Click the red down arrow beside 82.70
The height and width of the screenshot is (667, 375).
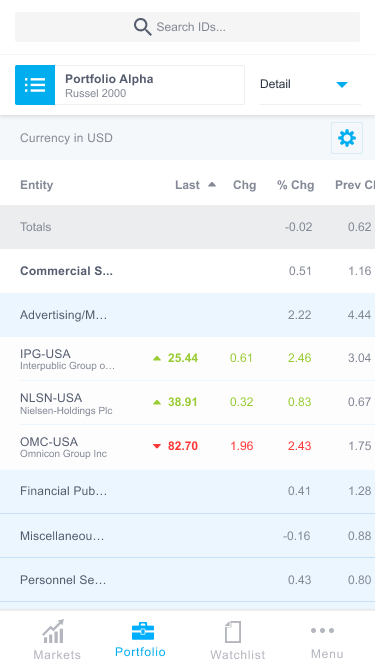157,446
